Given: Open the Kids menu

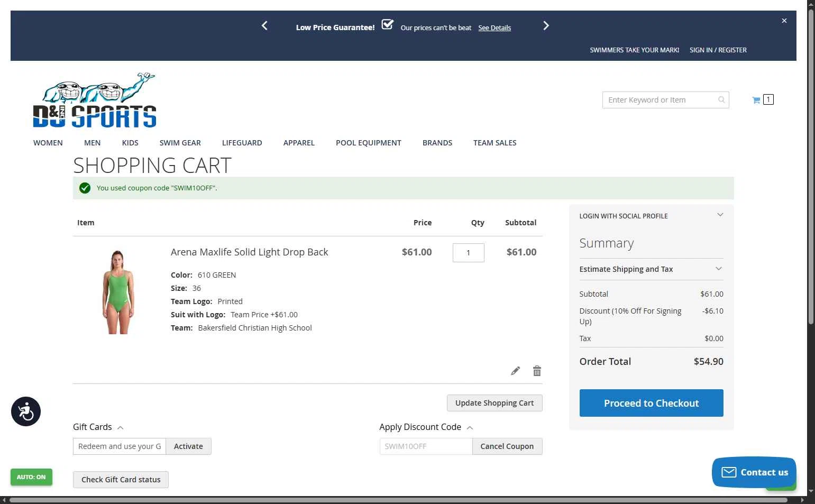Looking at the screenshot, I should pyautogui.click(x=130, y=143).
